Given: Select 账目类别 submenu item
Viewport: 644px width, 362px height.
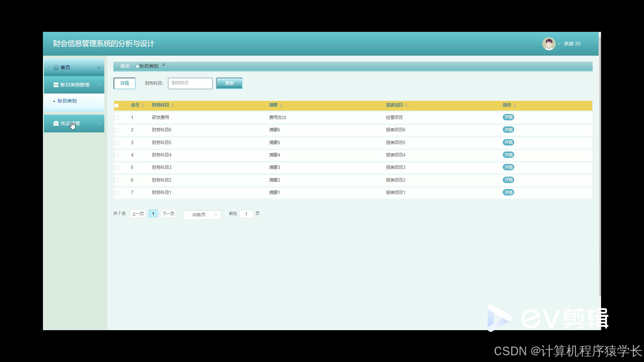Looking at the screenshot, I should click(x=67, y=101).
